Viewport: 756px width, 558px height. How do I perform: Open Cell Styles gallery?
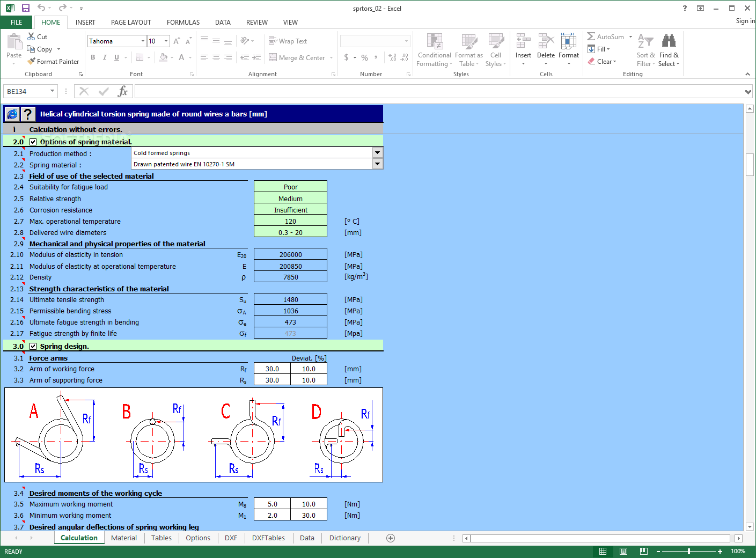pos(496,50)
